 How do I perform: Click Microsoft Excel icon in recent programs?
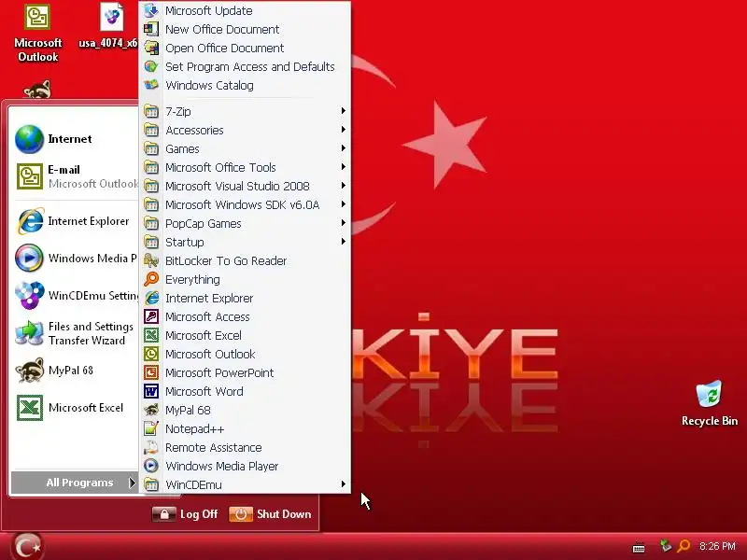coord(30,408)
